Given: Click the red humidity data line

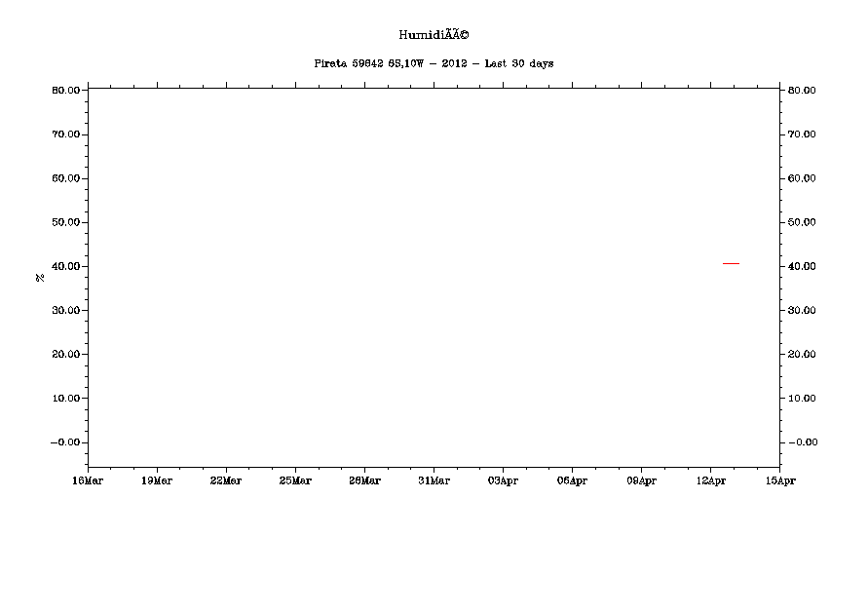Looking at the screenshot, I should 730,263.
